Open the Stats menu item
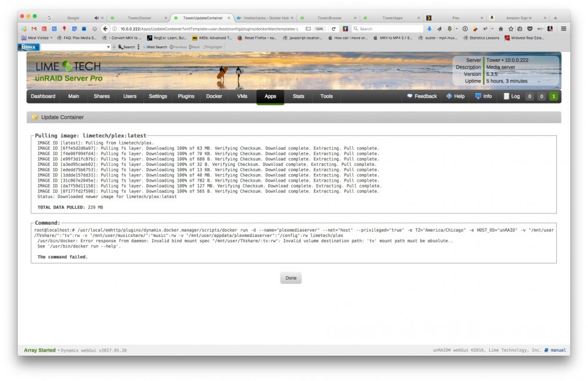Viewport: 588px width, 381px height. [299, 96]
